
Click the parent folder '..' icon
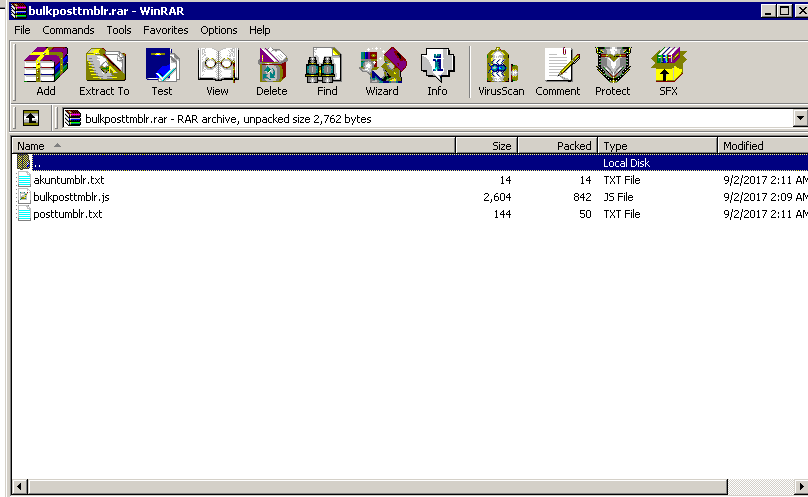(24, 162)
